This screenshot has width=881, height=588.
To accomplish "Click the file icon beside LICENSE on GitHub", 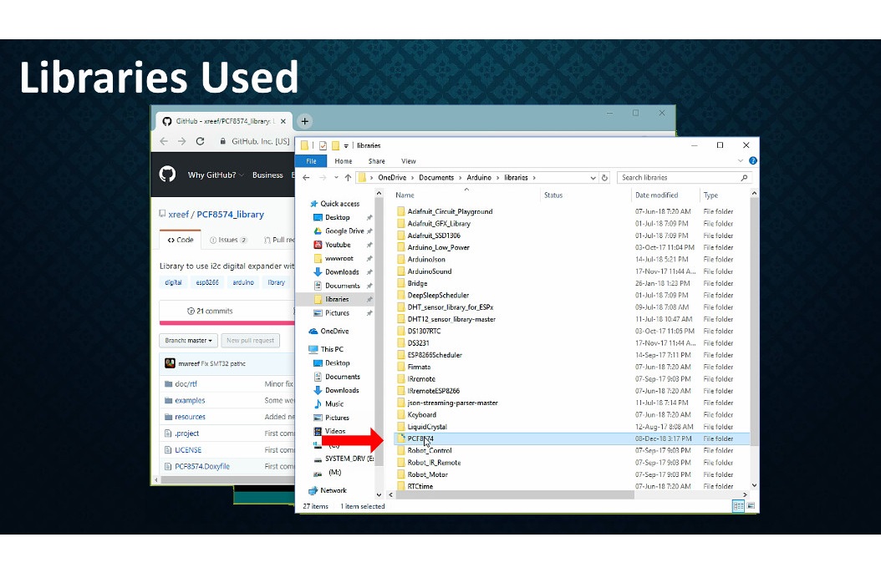I will click(x=168, y=450).
